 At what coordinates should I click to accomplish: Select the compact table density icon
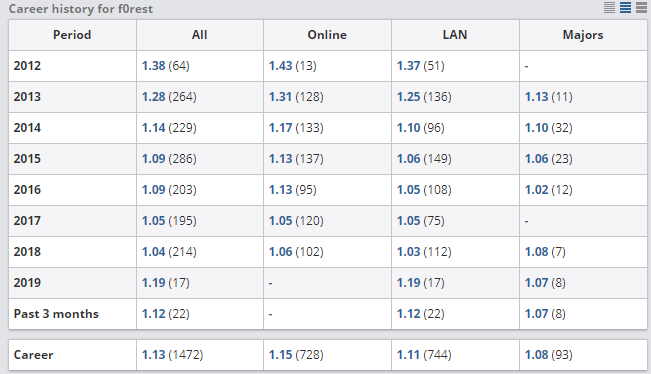[x=609, y=7]
